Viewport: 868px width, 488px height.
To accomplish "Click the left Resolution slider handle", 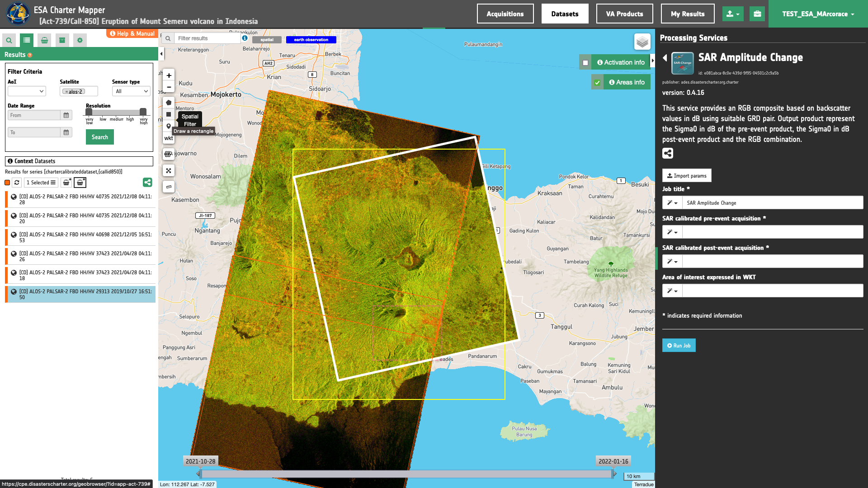I will point(89,112).
